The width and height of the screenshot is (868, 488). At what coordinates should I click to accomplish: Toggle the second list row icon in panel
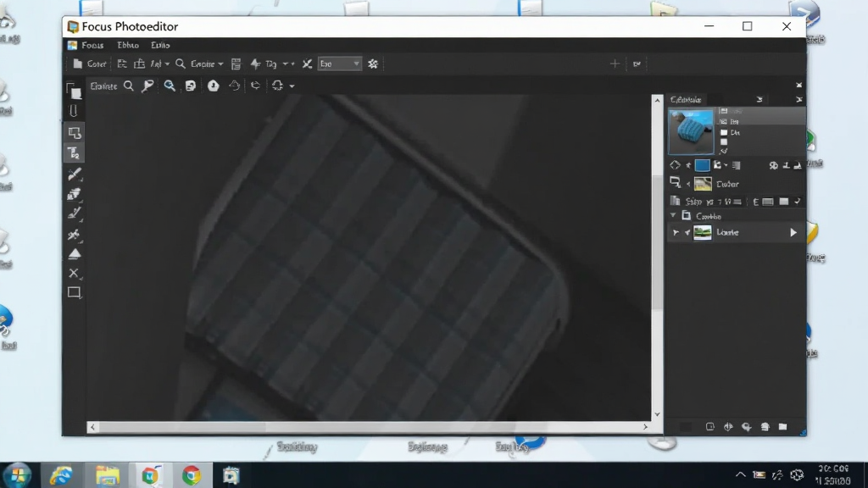pos(723,122)
